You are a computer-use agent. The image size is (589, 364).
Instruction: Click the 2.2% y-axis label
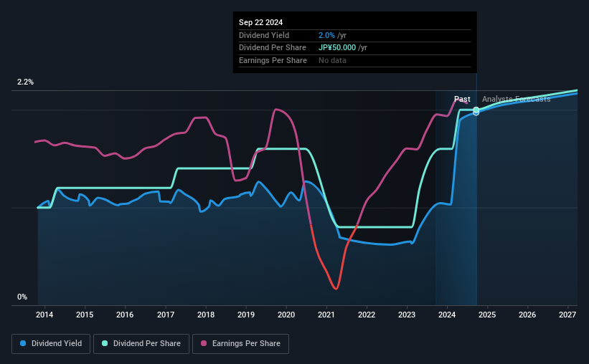coord(25,82)
